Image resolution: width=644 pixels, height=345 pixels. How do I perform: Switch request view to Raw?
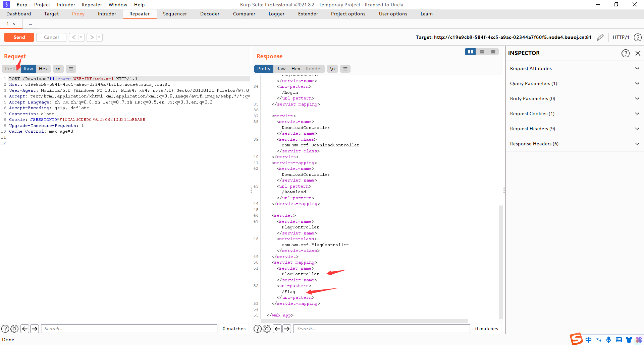coord(29,69)
